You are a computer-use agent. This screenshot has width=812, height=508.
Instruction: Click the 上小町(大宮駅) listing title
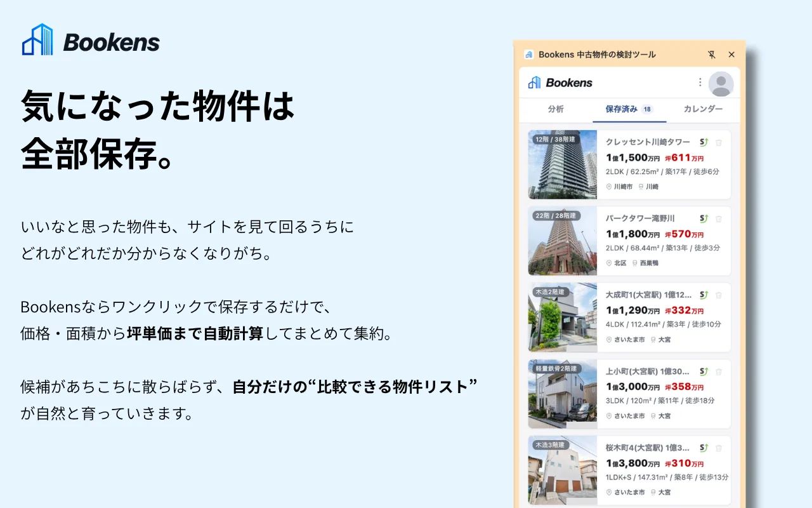click(648, 371)
